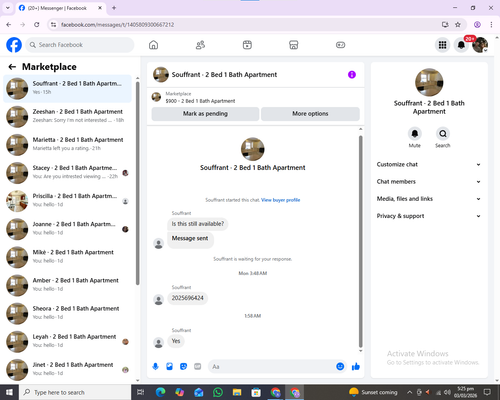This screenshot has width=500, height=400.
Task: Record a voice clip with microphone icon
Action: click(x=155, y=367)
